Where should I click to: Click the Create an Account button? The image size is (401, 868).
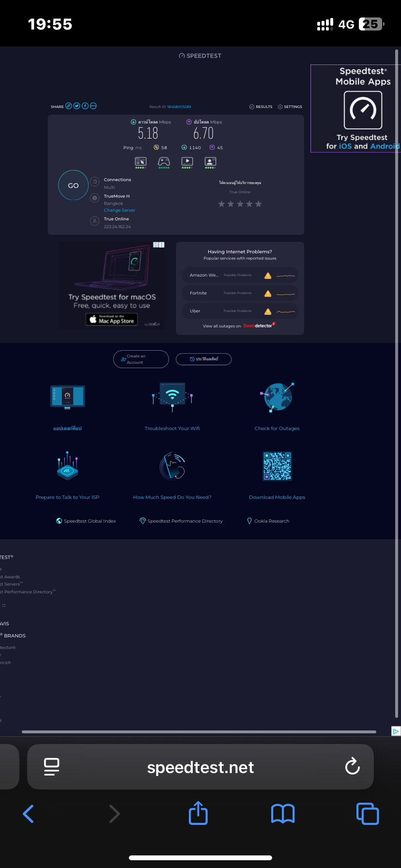pyautogui.click(x=141, y=359)
